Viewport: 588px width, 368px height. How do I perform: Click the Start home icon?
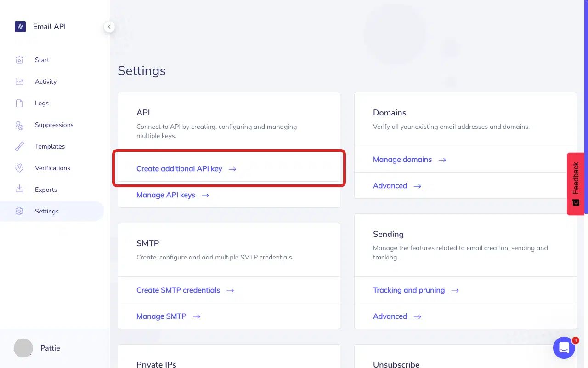click(19, 60)
